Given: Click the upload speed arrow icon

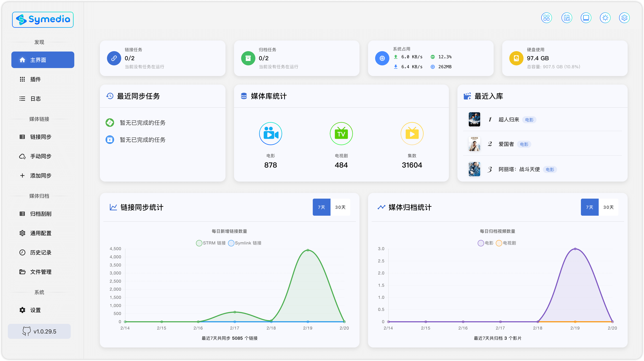Looking at the screenshot, I should (396, 57).
